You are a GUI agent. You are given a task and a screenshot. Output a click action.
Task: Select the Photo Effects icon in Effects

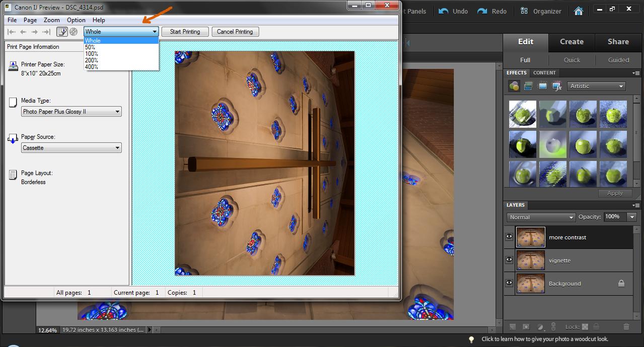[542, 86]
